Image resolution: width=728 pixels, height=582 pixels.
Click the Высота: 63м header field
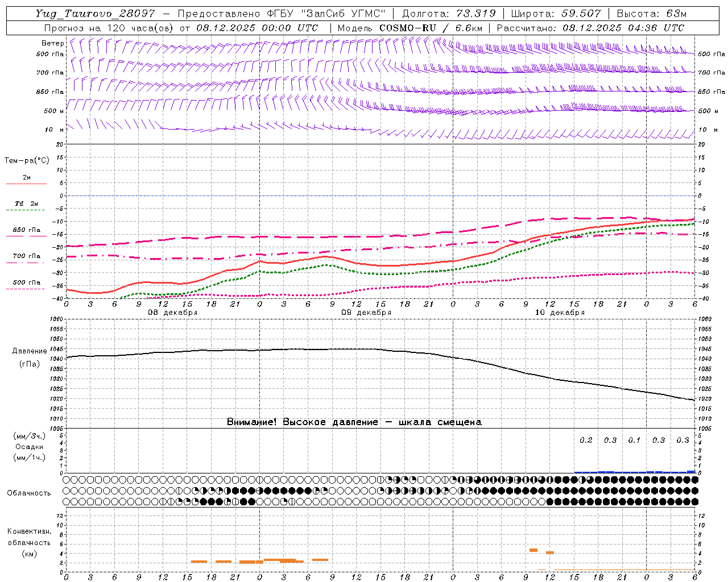(651, 14)
